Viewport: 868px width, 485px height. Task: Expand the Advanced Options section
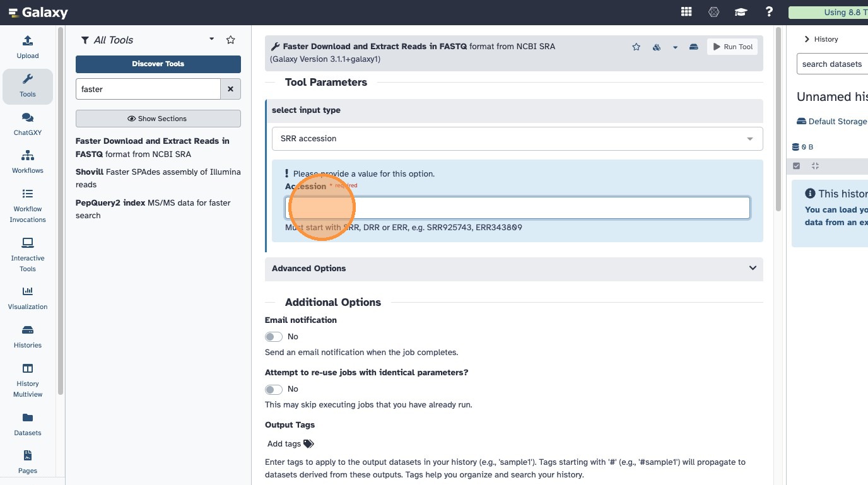click(x=514, y=269)
